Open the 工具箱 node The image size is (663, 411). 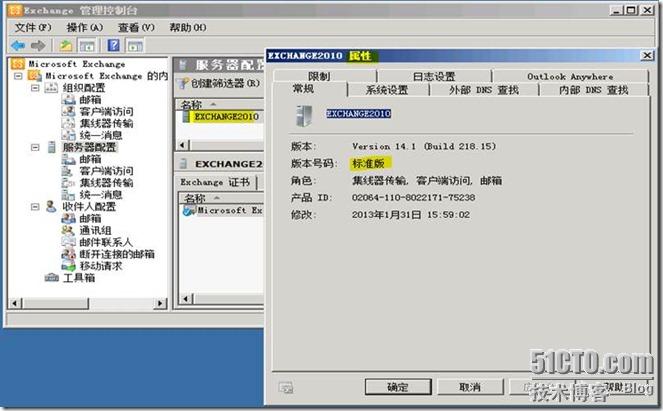[79, 278]
